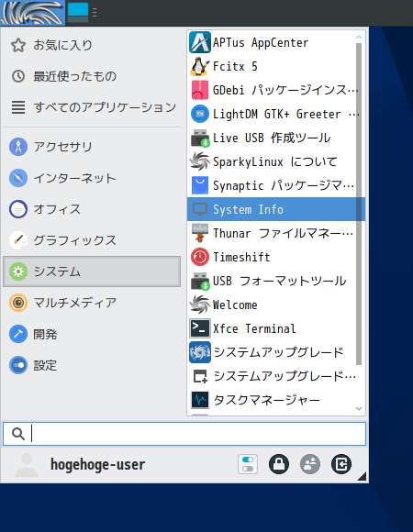Open the タスクマネージャー task manager

(275, 400)
